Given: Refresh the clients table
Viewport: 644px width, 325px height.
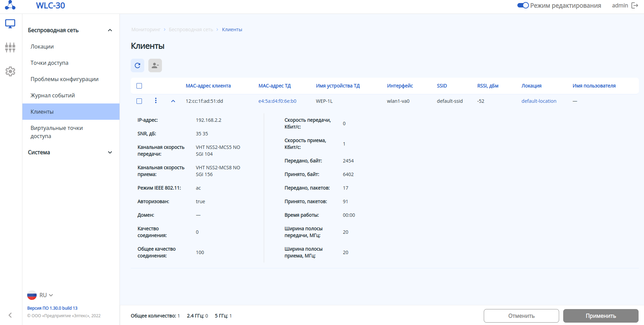Looking at the screenshot, I should (x=137, y=65).
